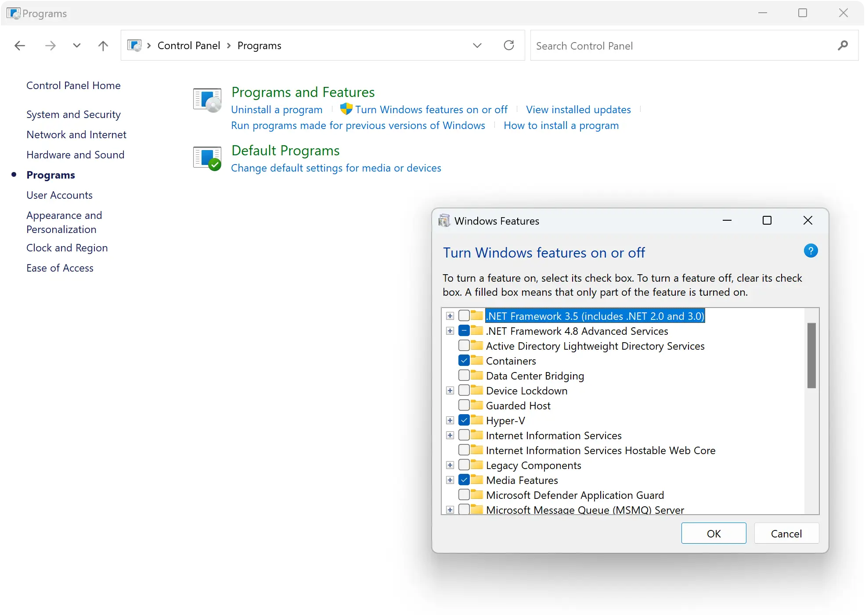865x616 pixels.
Task: Close the Windows Features dialog
Action: (x=807, y=220)
